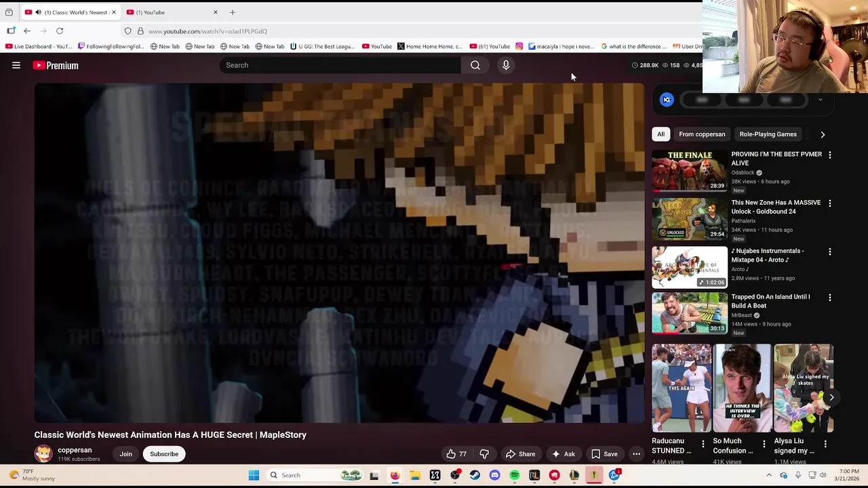
Task: Open the Firefox tab overview button
Action: tap(9, 12)
